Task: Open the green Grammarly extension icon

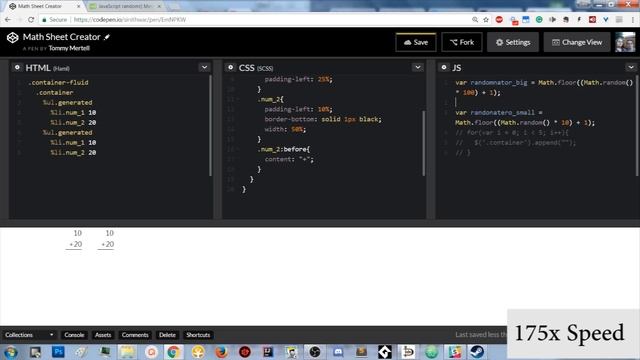Action: click(x=539, y=19)
